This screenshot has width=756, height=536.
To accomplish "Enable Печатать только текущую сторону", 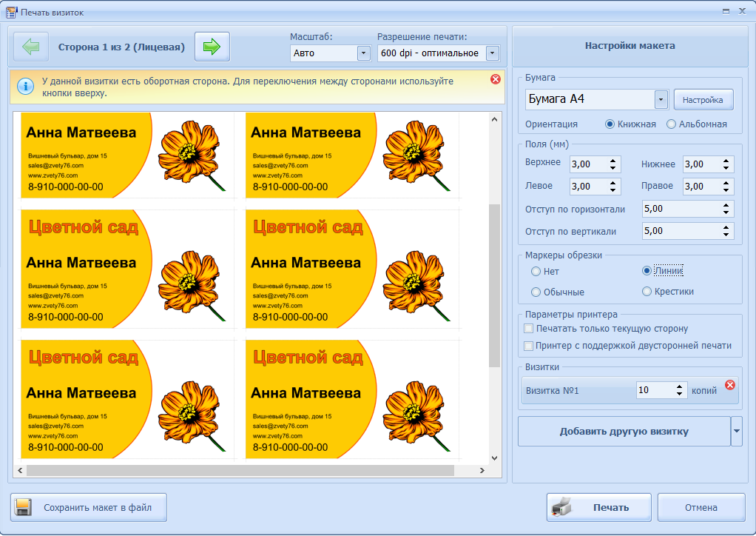I will [528, 329].
